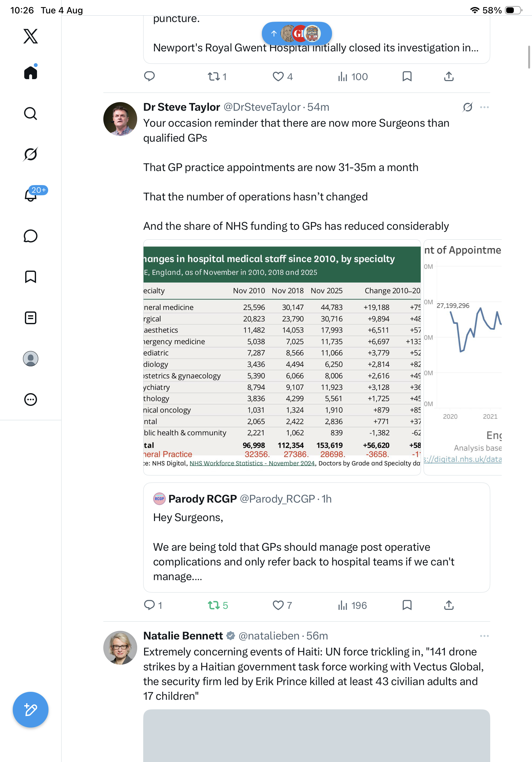Go to the Home tab in sidebar
The width and height of the screenshot is (532, 762).
click(x=31, y=72)
